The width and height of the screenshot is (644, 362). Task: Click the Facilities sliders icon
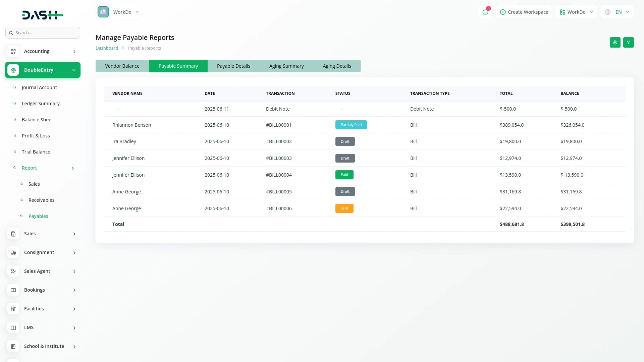[x=13, y=309]
